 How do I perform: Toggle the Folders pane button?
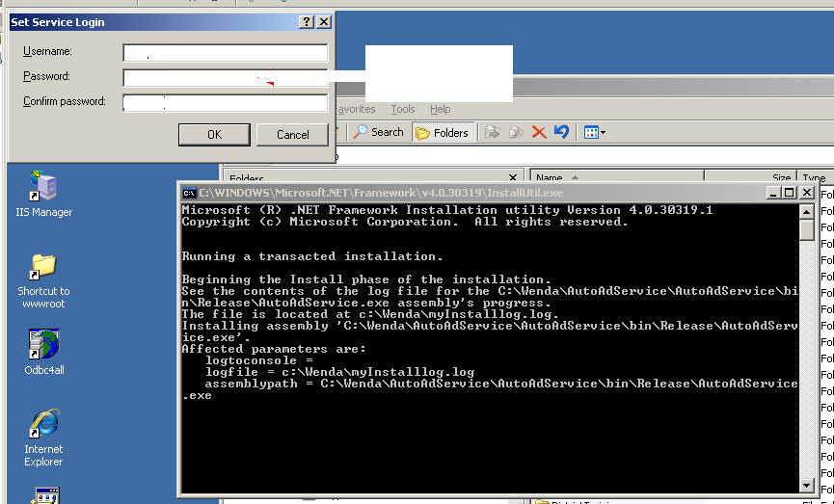pos(442,132)
